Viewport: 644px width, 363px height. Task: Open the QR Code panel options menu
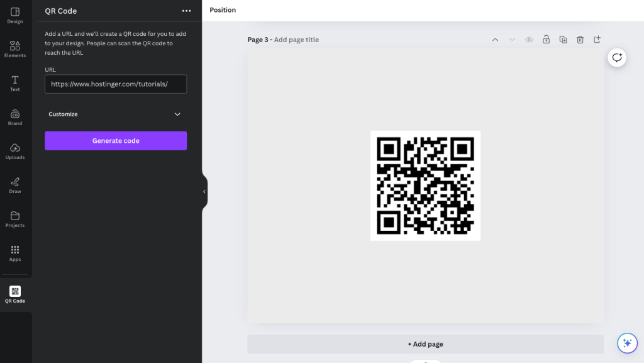click(186, 11)
